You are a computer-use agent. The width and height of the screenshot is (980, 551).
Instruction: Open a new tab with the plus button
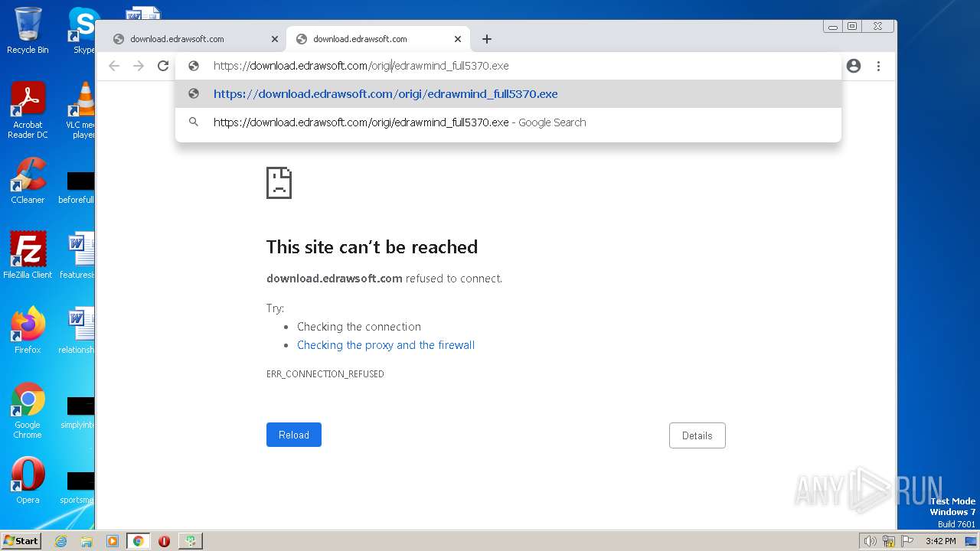487,39
